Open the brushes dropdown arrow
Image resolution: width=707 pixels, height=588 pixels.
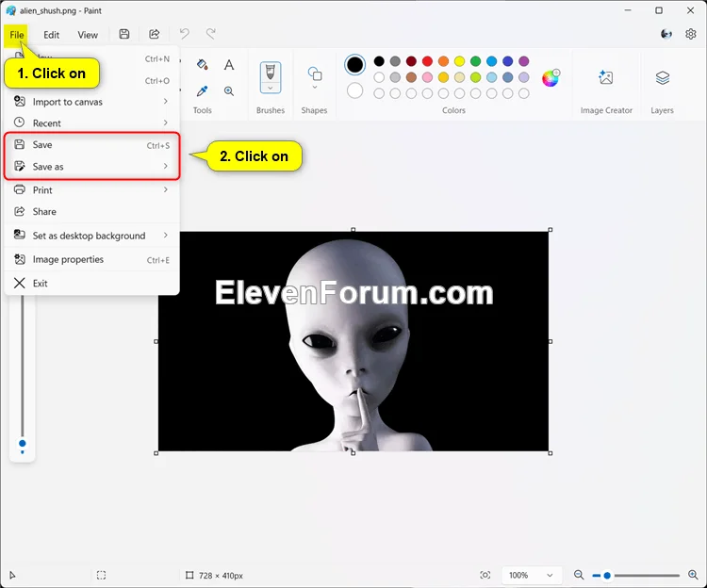(x=271, y=88)
